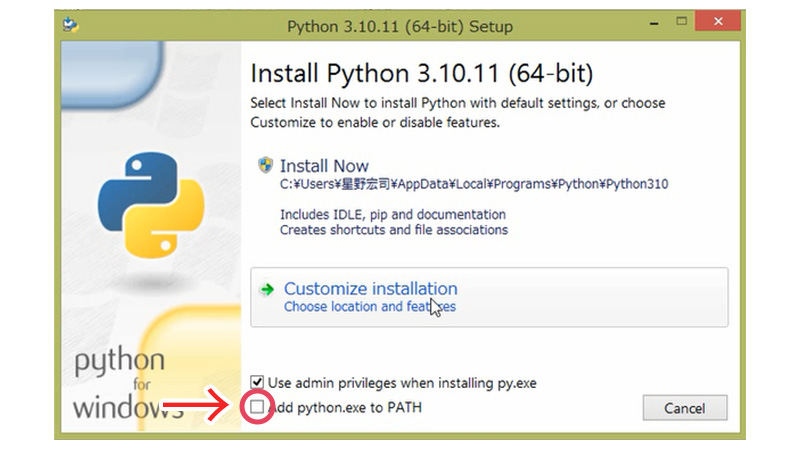Cancel the Python setup
Viewport: 800px width, 450px height.
pos(685,408)
